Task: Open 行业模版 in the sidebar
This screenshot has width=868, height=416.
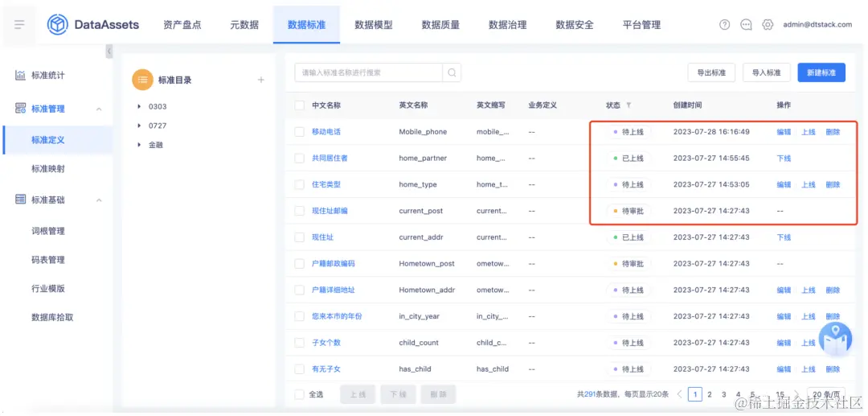Action: click(48, 289)
